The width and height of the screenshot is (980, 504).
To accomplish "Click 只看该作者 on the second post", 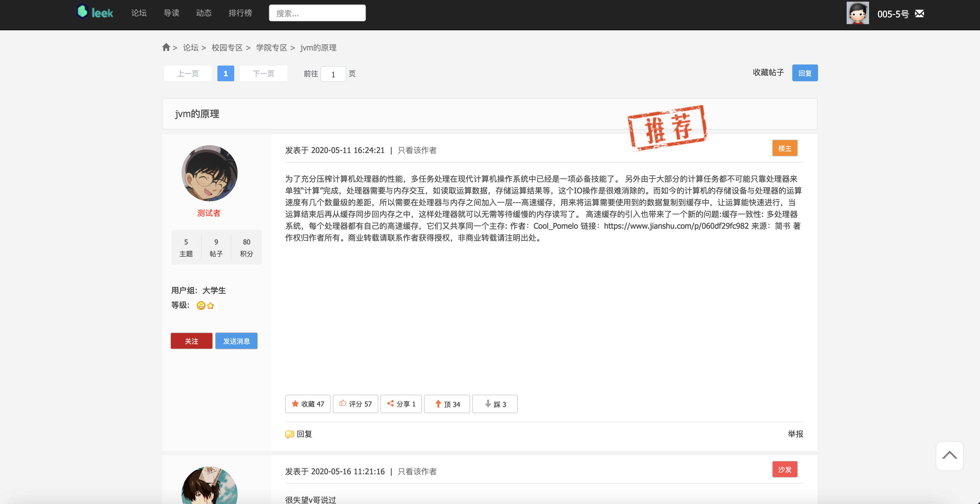I will (417, 471).
